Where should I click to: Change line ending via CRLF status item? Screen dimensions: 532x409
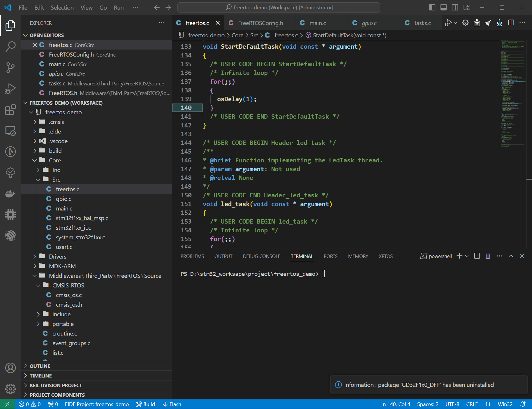pos(472,404)
